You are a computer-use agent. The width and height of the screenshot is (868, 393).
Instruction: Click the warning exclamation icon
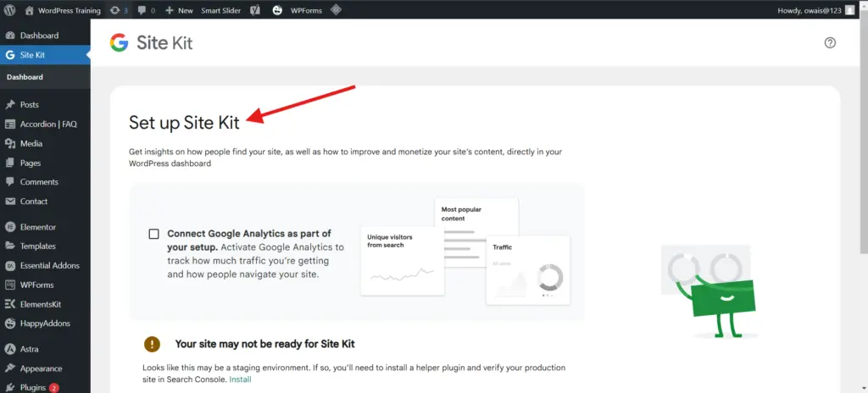pyautogui.click(x=152, y=344)
